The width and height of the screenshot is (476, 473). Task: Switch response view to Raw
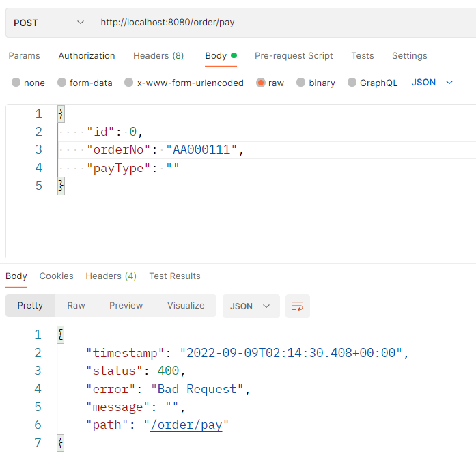pyautogui.click(x=76, y=306)
